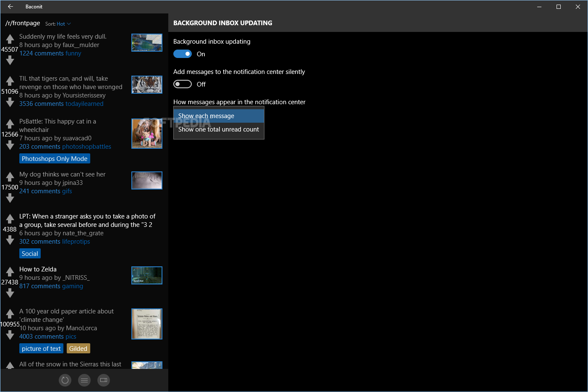Downvote the 'My dog thinks' post
The height and width of the screenshot is (392, 588).
10,198
